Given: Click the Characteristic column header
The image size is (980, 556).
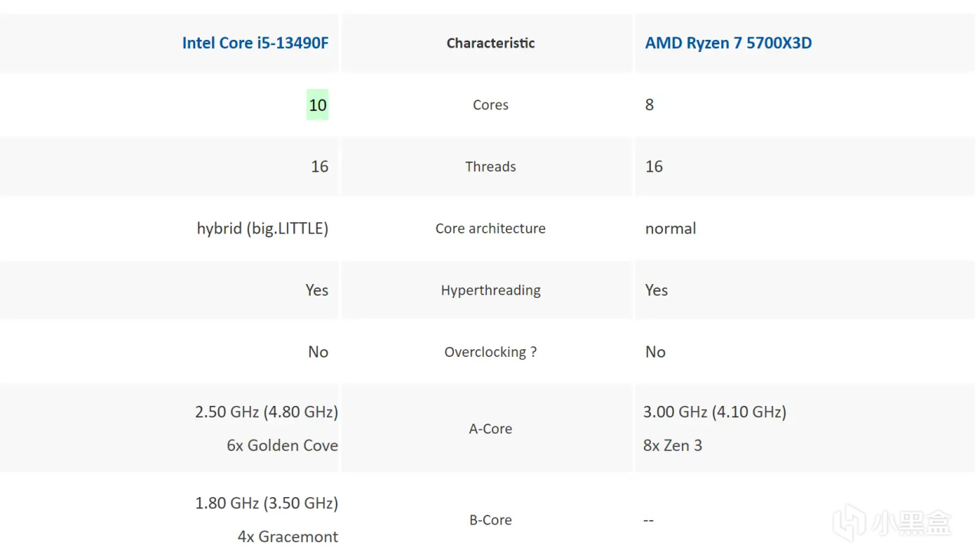Looking at the screenshot, I should pos(490,43).
